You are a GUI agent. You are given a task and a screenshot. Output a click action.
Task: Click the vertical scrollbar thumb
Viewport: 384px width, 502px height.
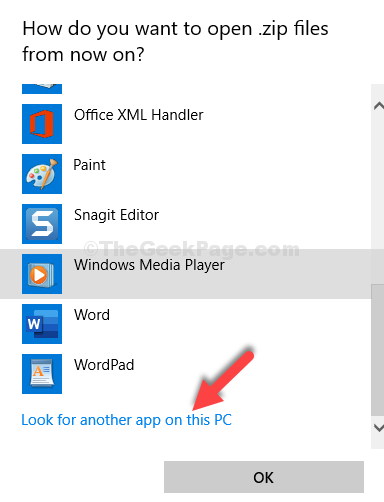378,350
